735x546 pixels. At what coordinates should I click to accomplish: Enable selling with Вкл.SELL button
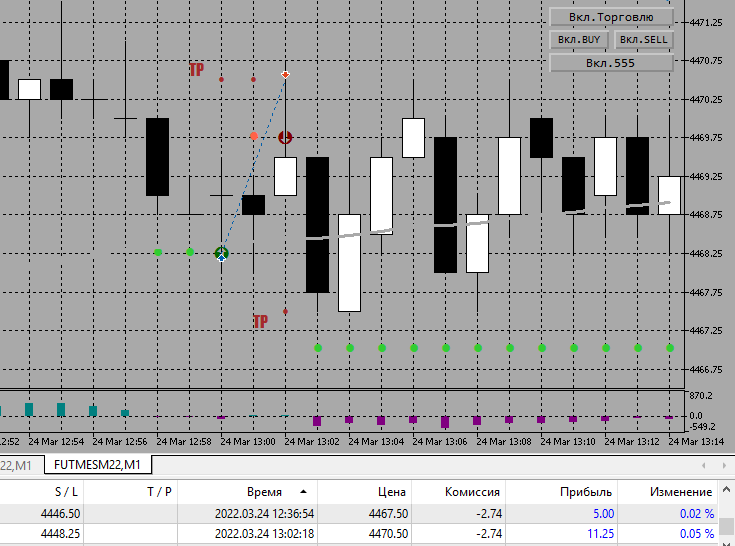point(644,40)
